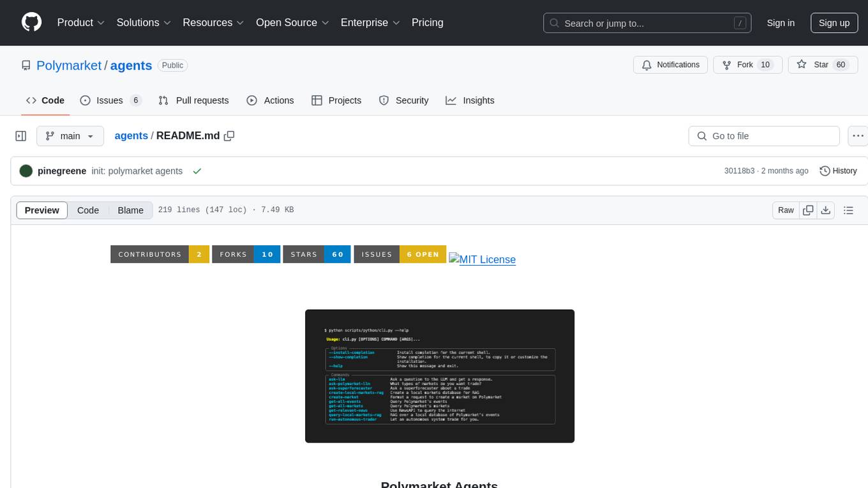Viewport: 868px width, 488px height.
Task: Switch to the Insights tab
Action: pos(470,100)
